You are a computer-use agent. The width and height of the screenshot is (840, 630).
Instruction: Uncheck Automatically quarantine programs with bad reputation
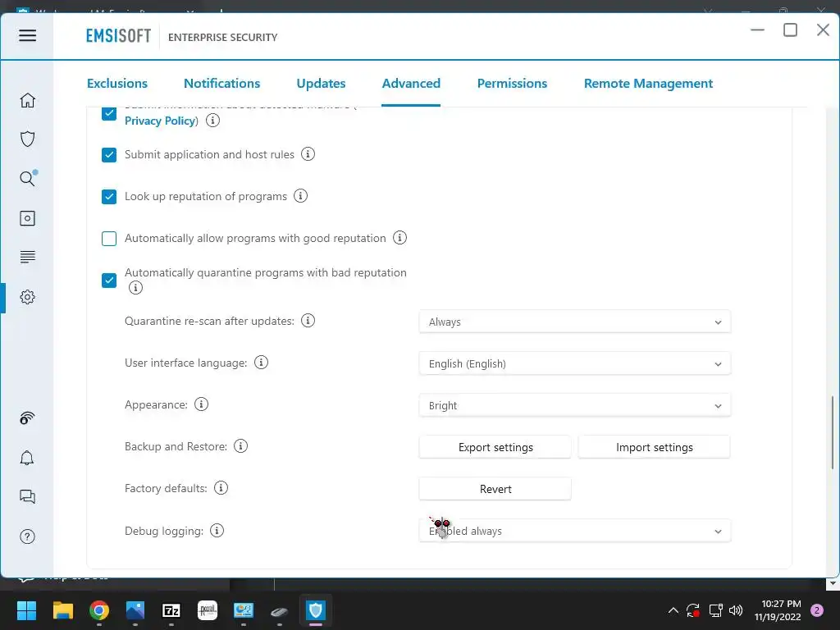click(x=109, y=281)
